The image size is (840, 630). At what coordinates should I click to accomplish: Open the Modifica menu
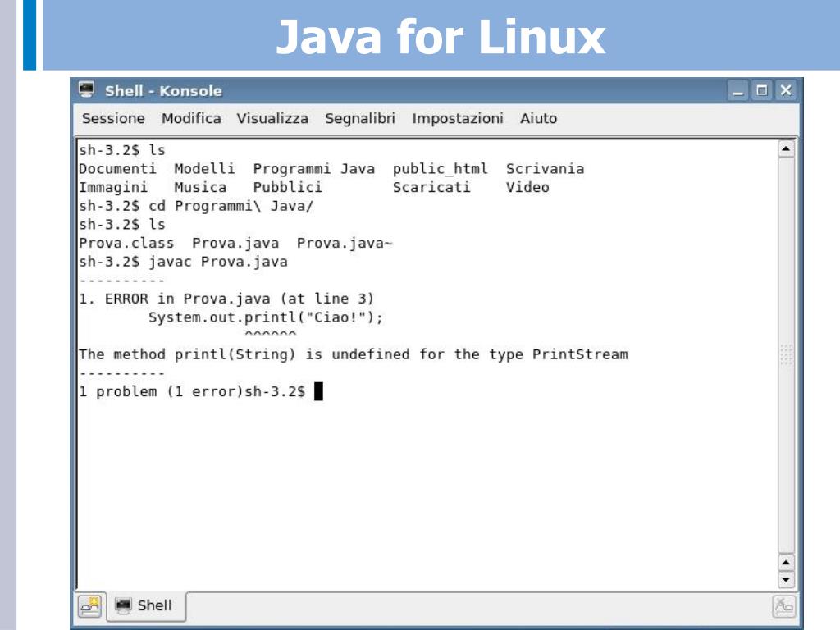click(191, 118)
